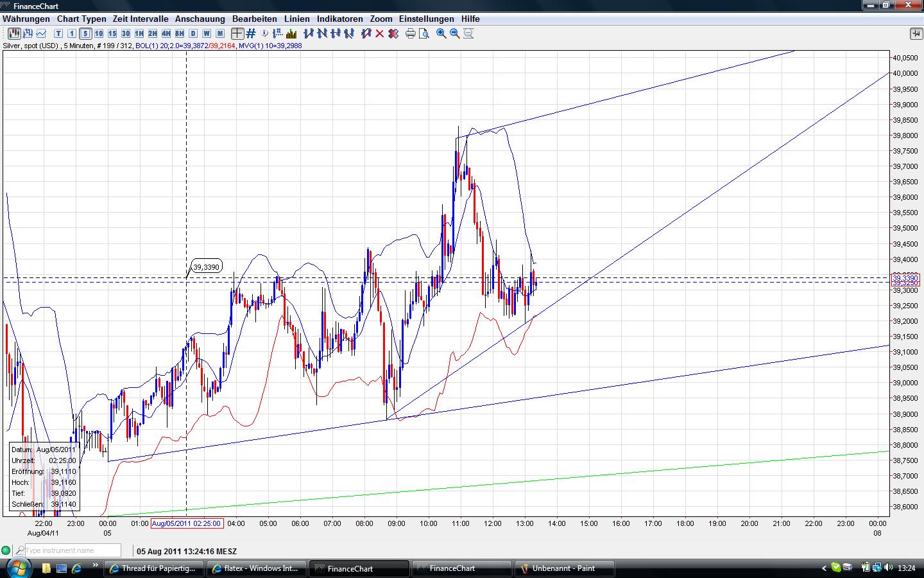This screenshot has width=924, height=578.
Task: Delete selected line with thin red X
Action: point(380,33)
